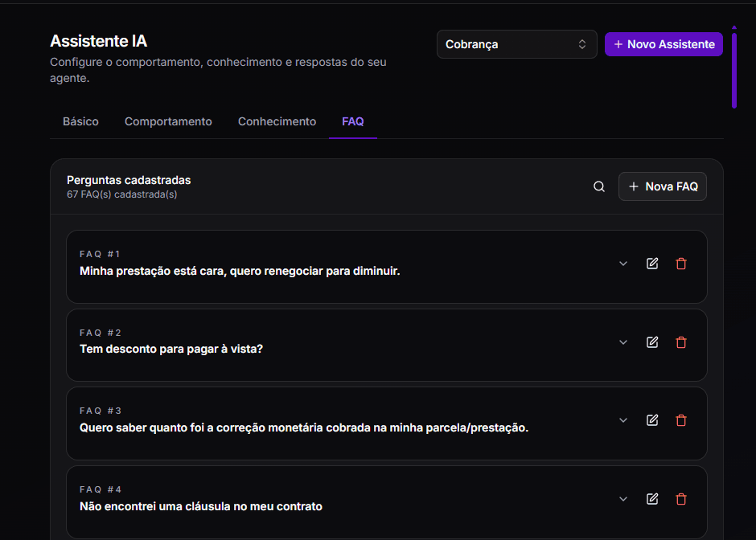
Task: Expand FAQ #2 answer chevron
Action: click(623, 342)
